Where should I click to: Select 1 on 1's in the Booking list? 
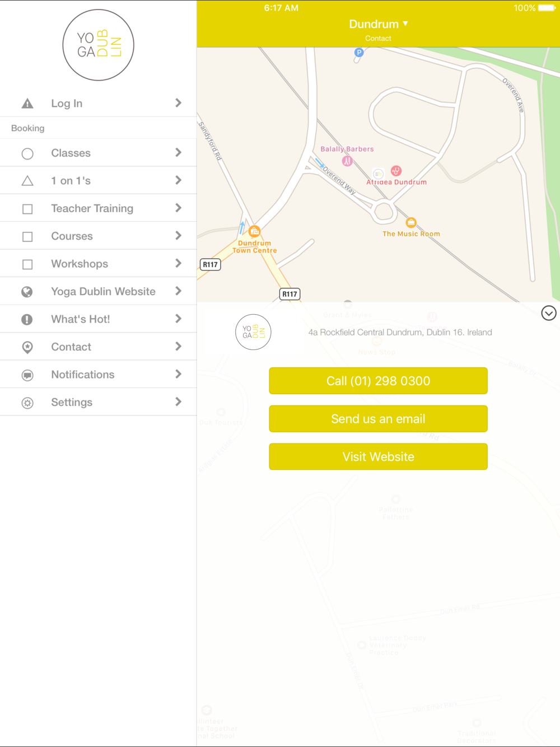click(x=98, y=180)
